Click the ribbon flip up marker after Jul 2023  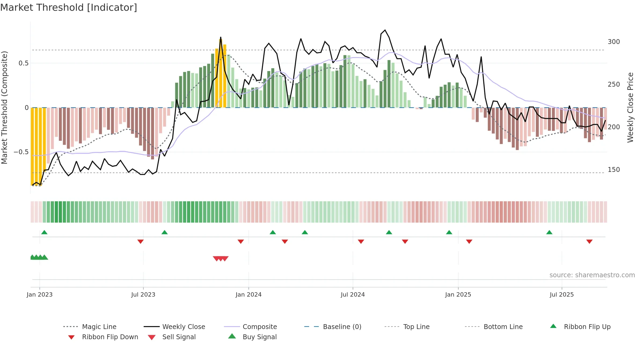(x=164, y=232)
